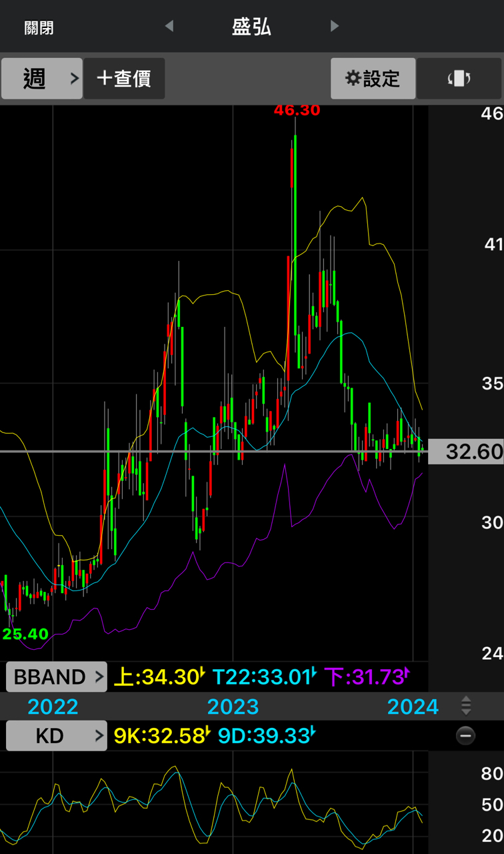Go to next stock with right arrow

click(335, 26)
